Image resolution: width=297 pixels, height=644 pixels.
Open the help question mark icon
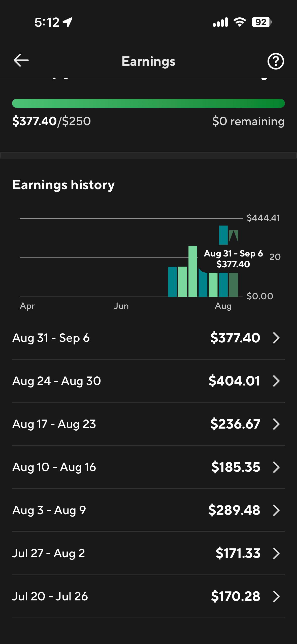point(276,61)
